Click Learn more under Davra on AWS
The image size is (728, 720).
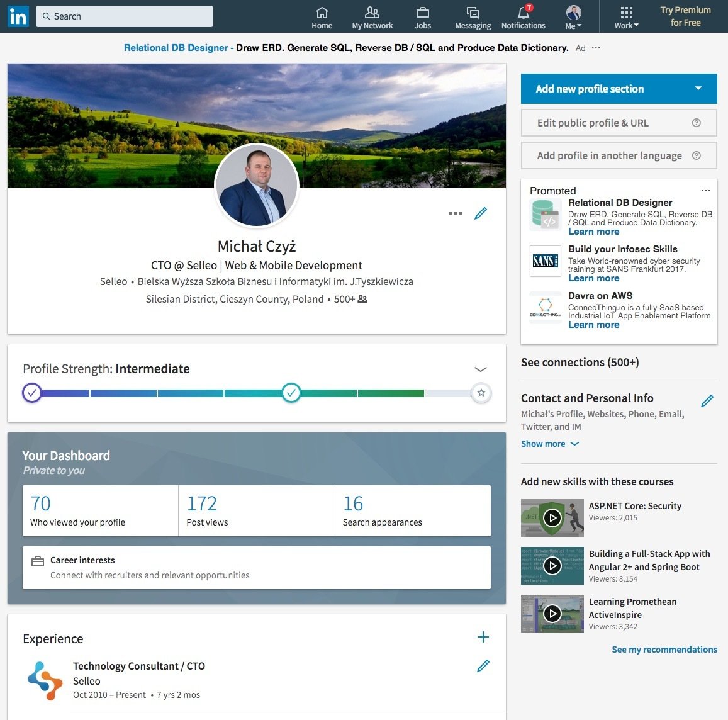pyautogui.click(x=593, y=325)
